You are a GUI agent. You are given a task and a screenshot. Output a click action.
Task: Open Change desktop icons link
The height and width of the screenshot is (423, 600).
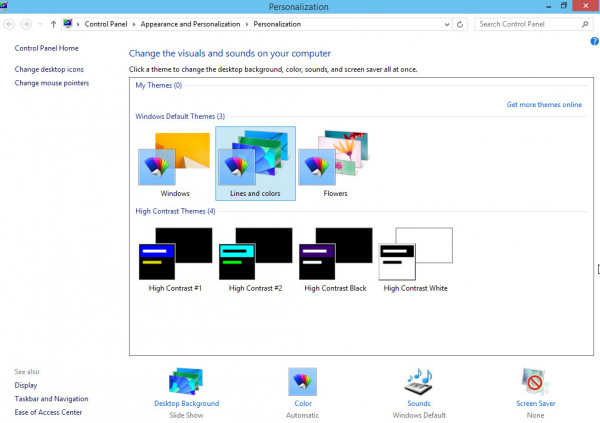49,69
